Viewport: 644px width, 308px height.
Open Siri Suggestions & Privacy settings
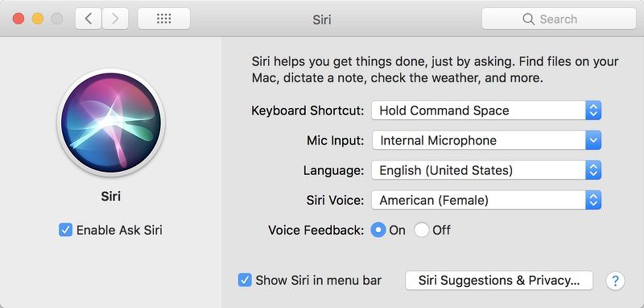499,280
